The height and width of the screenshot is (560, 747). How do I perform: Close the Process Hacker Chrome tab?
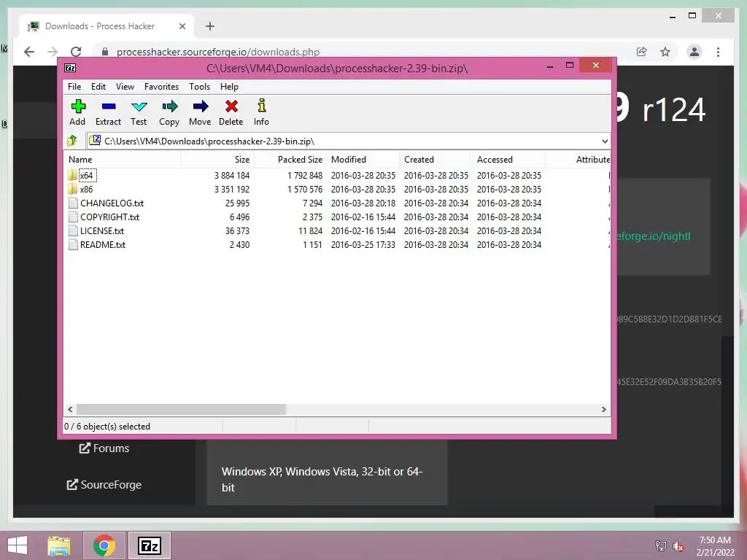pyautogui.click(x=182, y=26)
